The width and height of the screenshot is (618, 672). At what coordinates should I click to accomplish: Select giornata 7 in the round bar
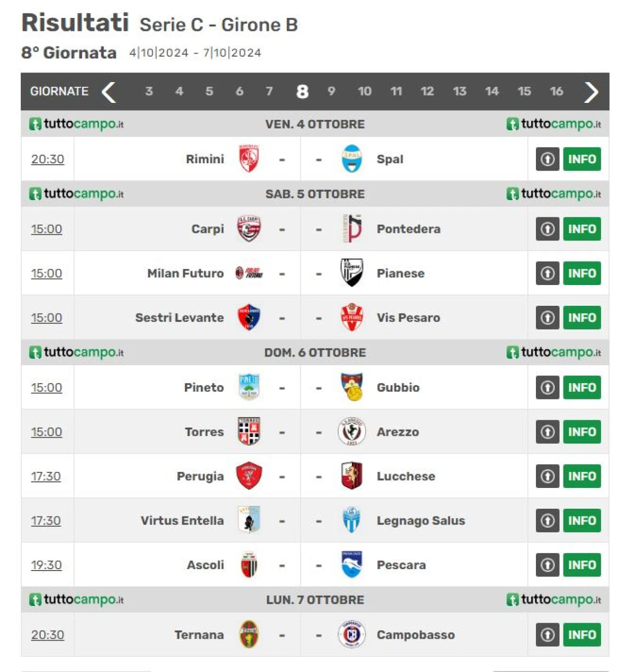tap(269, 91)
